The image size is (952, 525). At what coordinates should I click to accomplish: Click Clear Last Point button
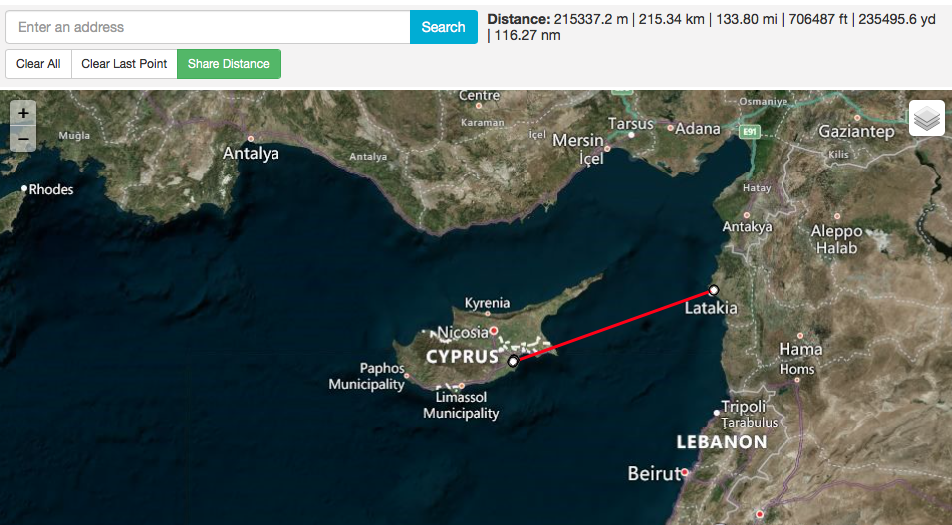pyautogui.click(x=124, y=64)
